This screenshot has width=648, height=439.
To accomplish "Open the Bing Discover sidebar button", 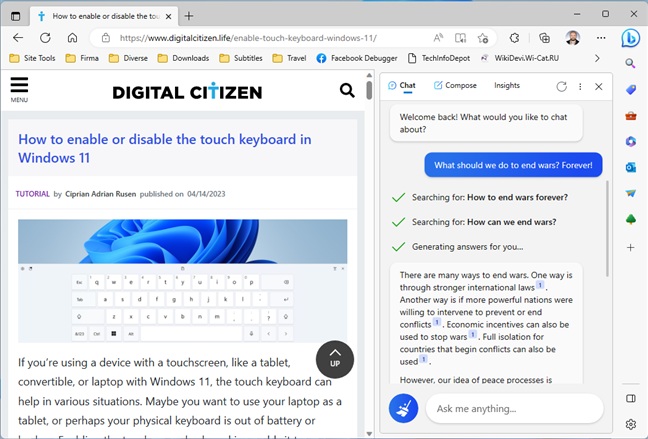I will (630, 38).
